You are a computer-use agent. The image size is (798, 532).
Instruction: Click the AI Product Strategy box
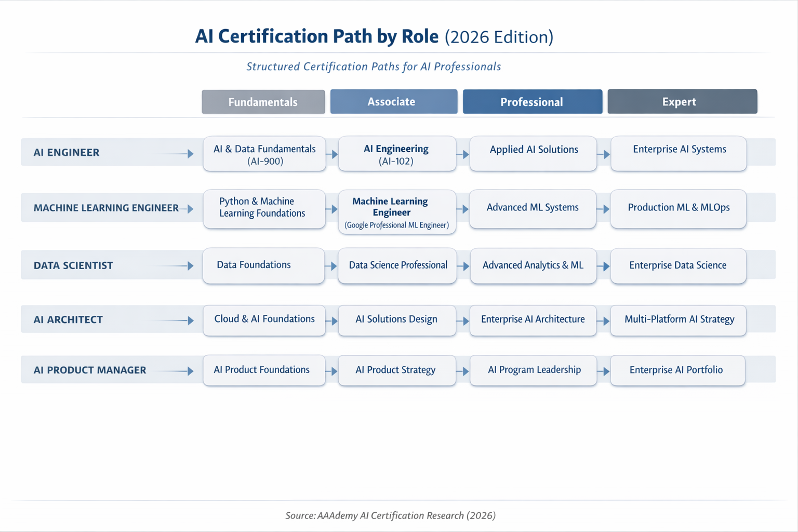click(x=396, y=370)
